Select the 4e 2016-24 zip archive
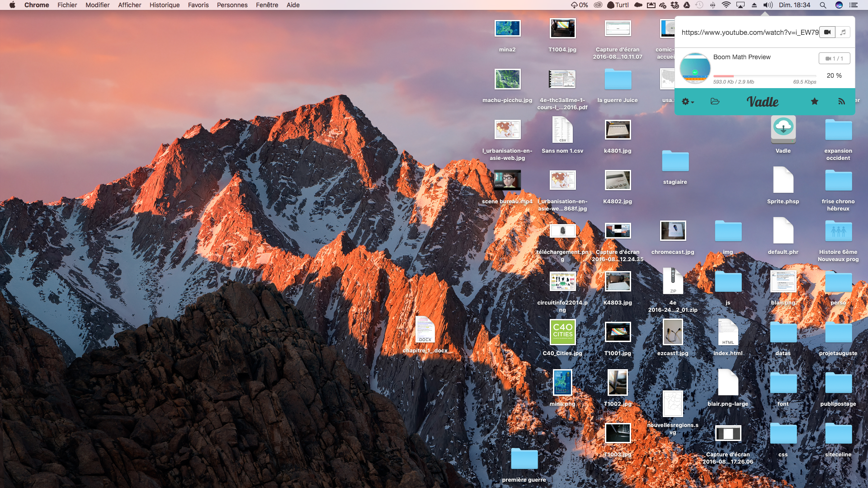Screen dimensions: 868x488 (673, 281)
